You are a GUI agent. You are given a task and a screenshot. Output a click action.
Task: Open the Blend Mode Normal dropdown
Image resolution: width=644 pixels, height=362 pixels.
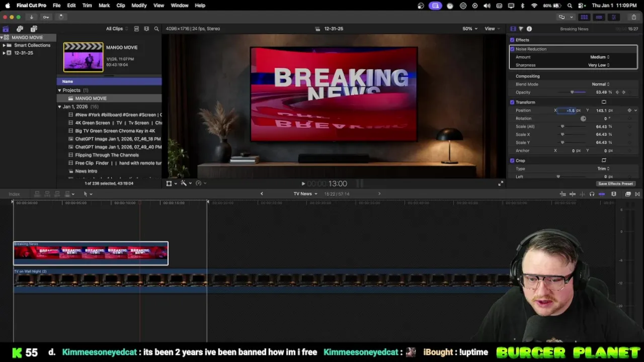click(x=601, y=84)
